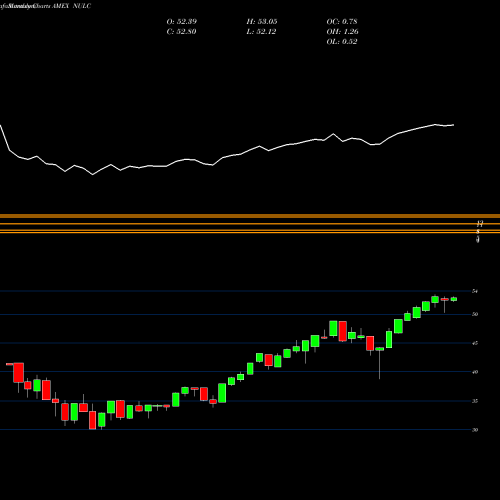Click the 54 price axis label
Viewport: 500px width, 500px height.
point(475,291)
